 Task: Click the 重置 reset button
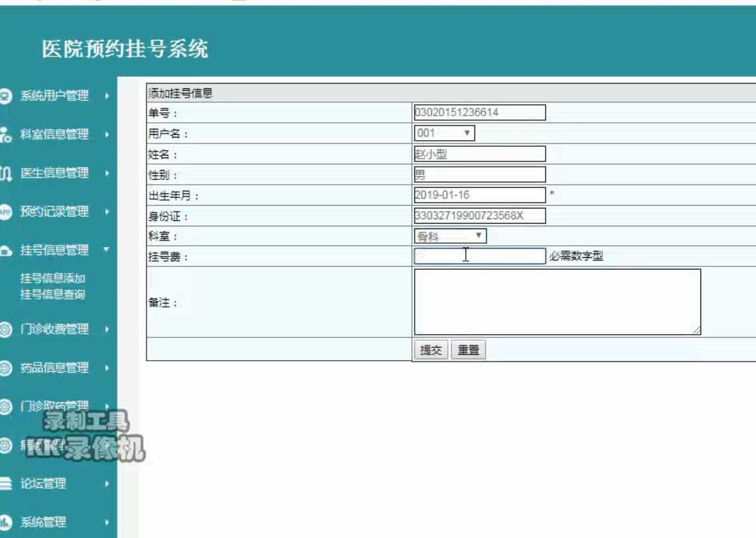[x=468, y=350]
